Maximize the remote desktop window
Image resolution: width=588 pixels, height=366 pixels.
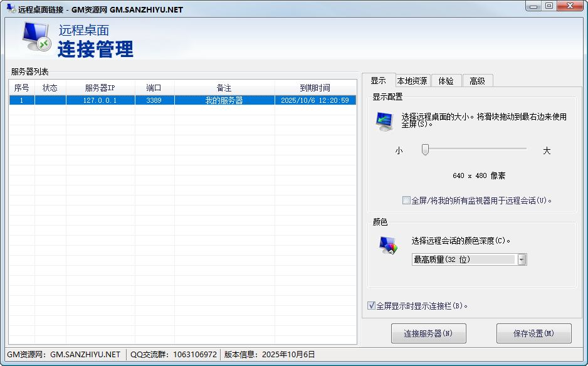click(549, 6)
